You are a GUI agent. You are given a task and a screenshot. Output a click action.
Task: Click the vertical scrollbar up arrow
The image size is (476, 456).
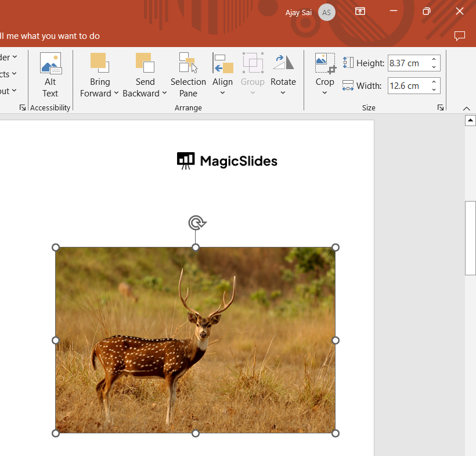click(x=471, y=120)
